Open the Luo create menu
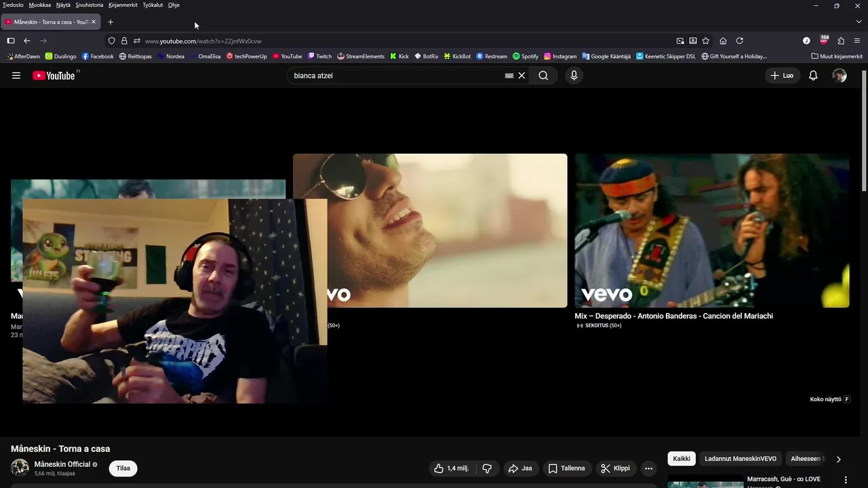This screenshot has width=868, height=488. point(782,76)
